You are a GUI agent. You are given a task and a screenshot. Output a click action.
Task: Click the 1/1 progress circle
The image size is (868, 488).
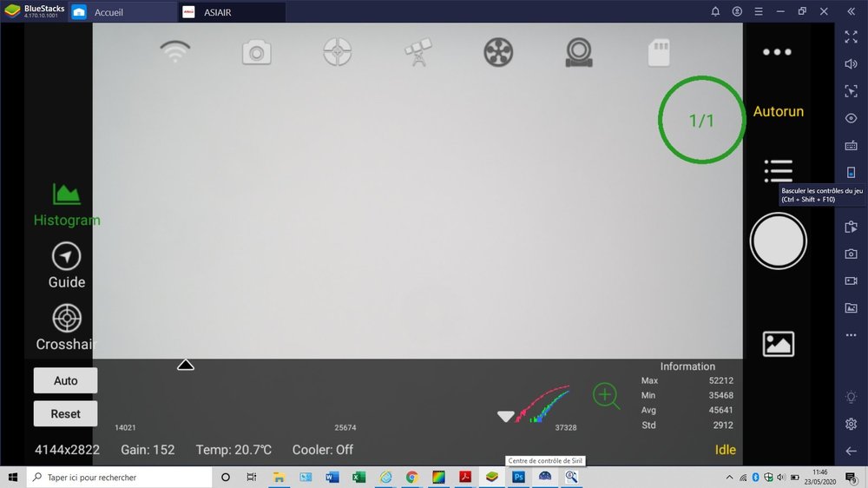click(701, 120)
